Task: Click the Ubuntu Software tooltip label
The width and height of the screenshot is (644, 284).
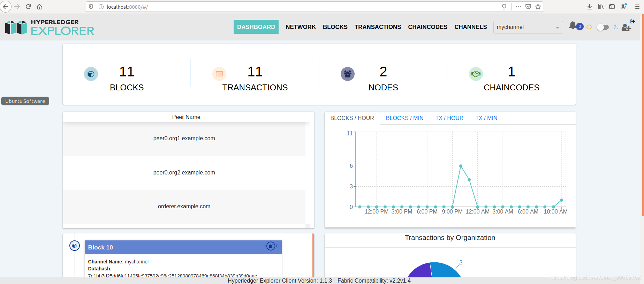Action: [25, 101]
